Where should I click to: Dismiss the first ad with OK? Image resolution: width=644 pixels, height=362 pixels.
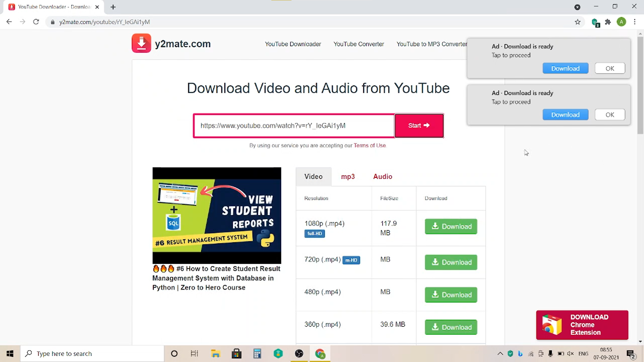pyautogui.click(x=609, y=68)
